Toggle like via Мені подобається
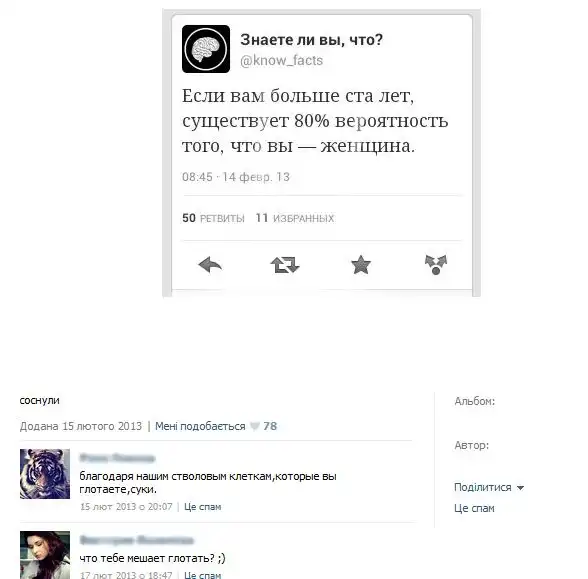This screenshot has width=588, height=579. click(200, 426)
